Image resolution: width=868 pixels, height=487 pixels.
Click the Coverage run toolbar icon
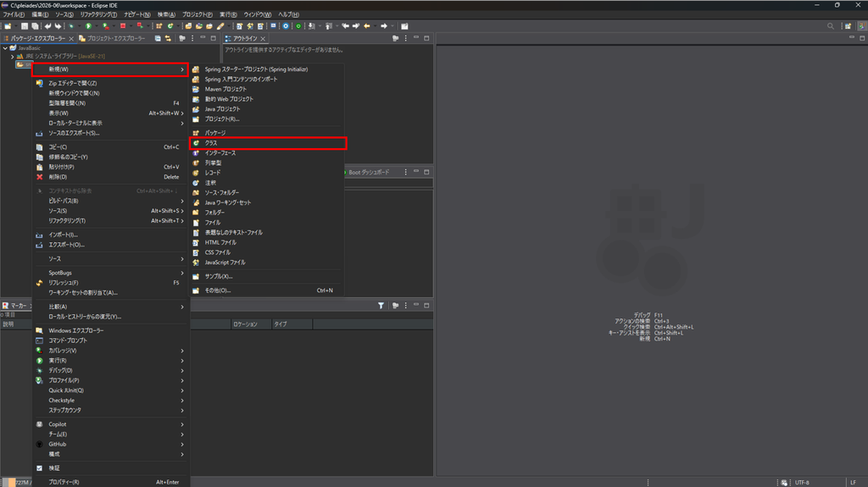(106, 26)
